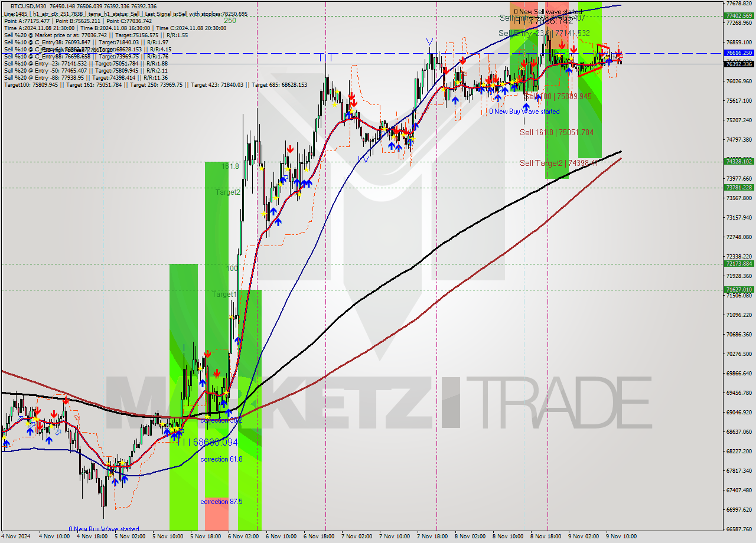Click the 67817.340 price axis label
This screenshot has width=756, height=543.
coord(739,471)
